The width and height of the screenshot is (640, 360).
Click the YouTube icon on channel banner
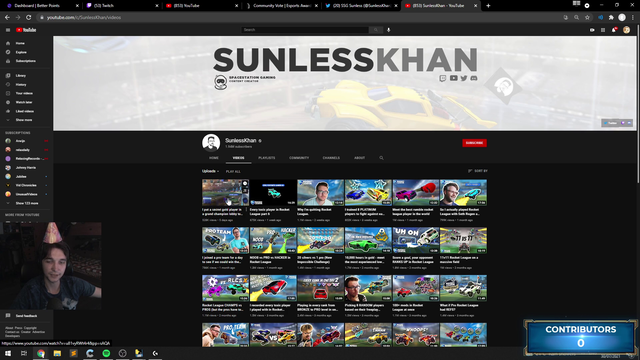[x=453, y=78]
